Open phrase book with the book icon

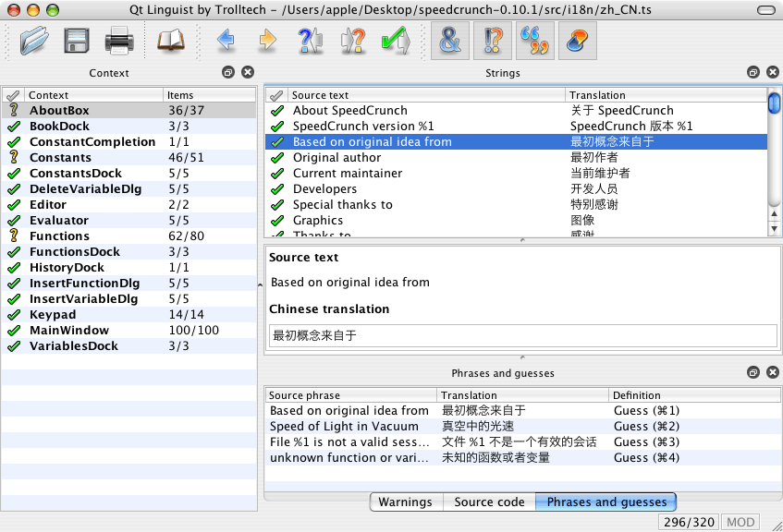click(x=171, y=41)
